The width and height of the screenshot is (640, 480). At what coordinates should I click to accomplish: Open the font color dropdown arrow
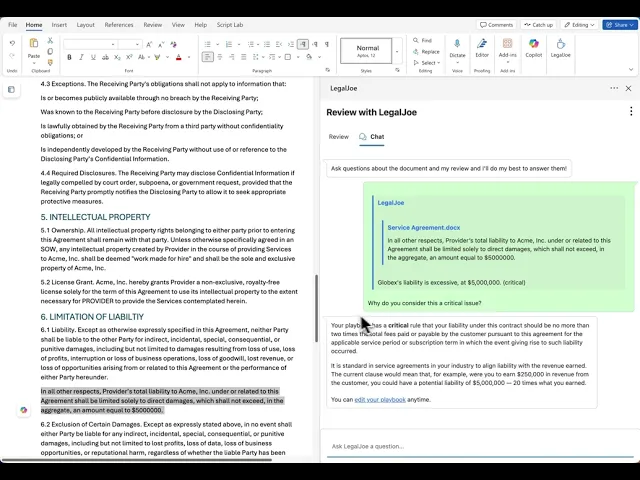pyautogui.click(x=189, y=57)
